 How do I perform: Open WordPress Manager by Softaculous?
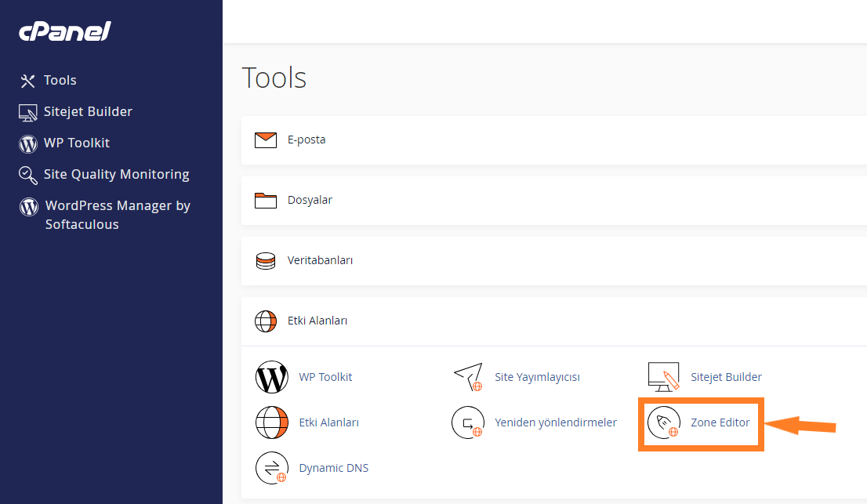coord(118,215)
